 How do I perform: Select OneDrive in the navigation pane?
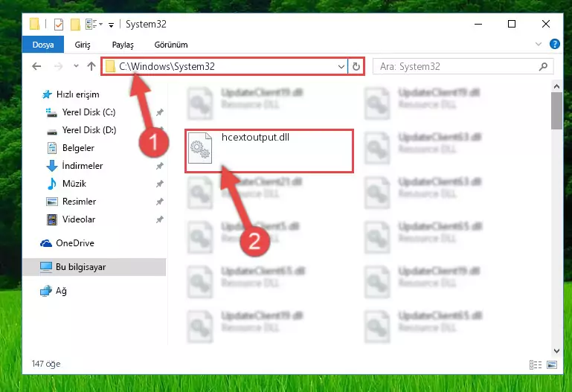(75, 243)
